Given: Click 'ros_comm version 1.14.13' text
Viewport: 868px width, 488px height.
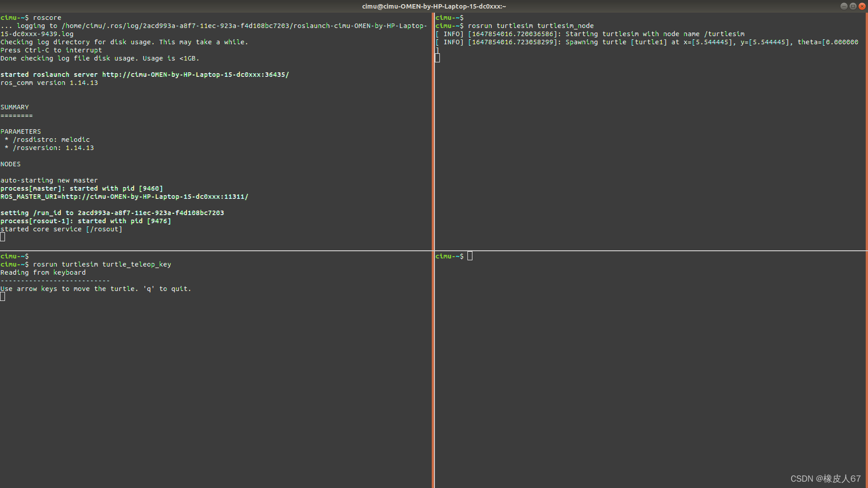Looking at the screenshot, I should coord(49,83).
